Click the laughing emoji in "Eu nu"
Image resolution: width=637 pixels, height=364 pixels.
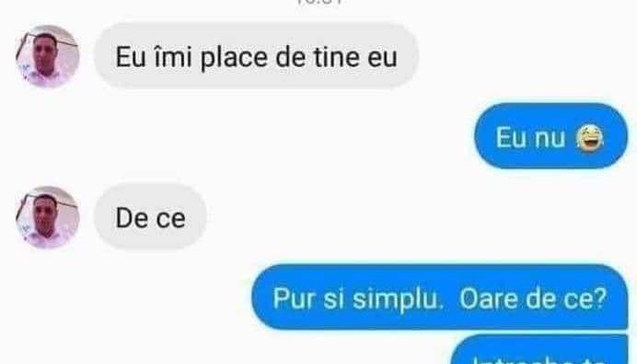coord(590,138)
